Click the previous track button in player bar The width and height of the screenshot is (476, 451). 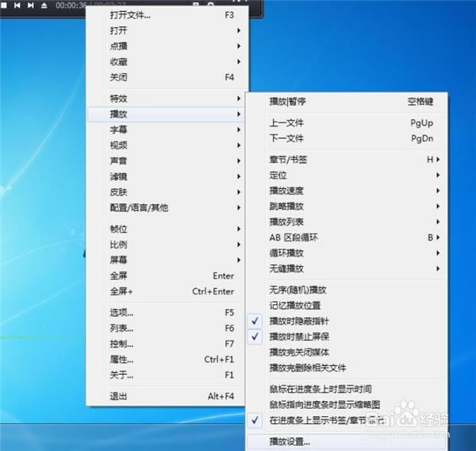coord(17,6)
